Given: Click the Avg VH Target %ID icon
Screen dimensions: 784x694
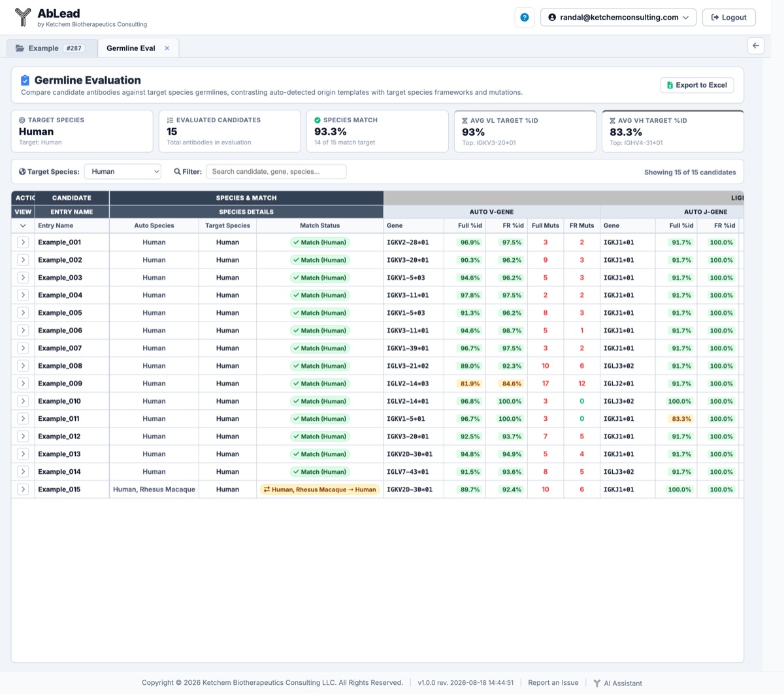Looking at the screenshot, I should [x=612, y=121].
